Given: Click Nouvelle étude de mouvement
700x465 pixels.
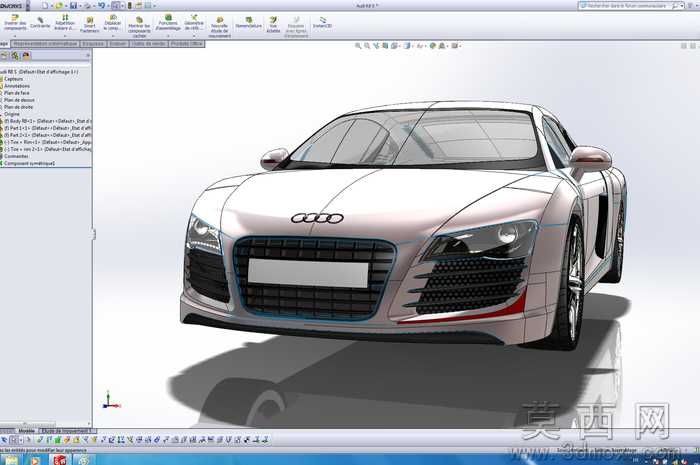Looking at the screenshot, I should tap(220, 27).
